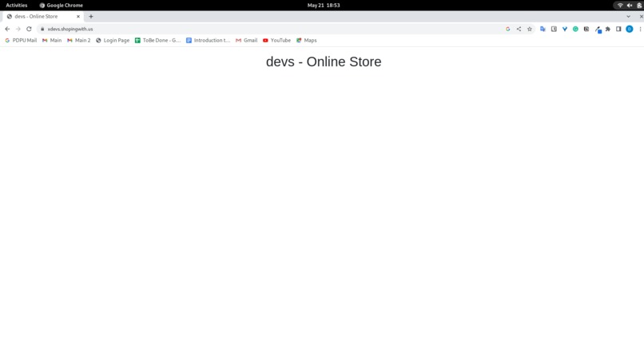
Task: Click the devs - Online Store heading
Action: point(324,61)
